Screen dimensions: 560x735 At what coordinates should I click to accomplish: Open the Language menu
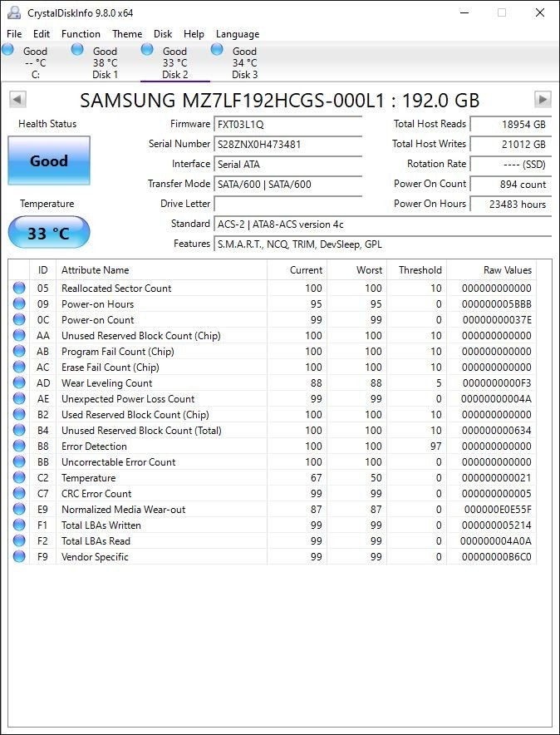[x=238, y=34]
